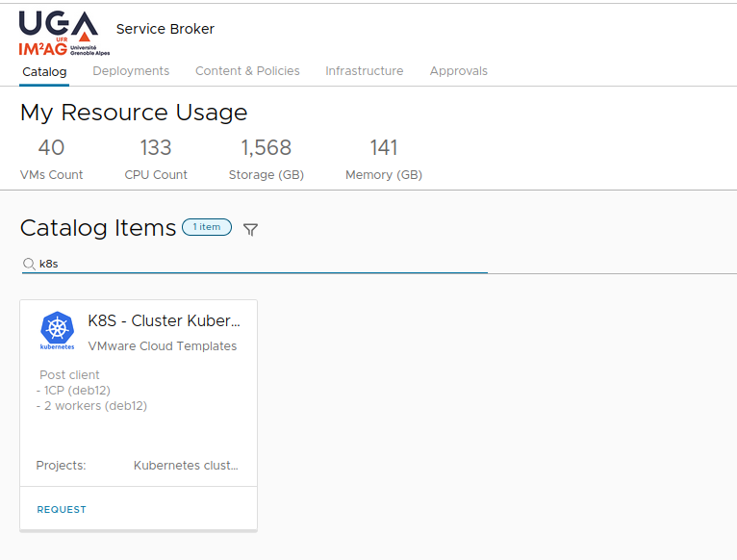
Task: Select the Memory (GB) value 141
Action: point(384,147)
